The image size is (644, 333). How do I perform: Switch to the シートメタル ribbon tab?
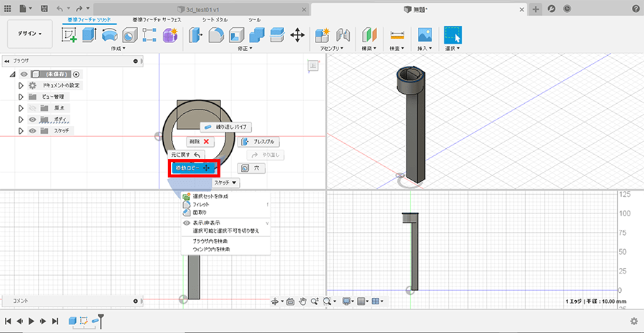(215, 19)
